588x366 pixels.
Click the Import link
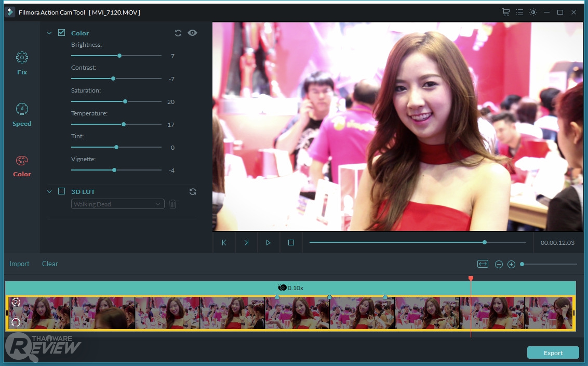pos(19,264)
